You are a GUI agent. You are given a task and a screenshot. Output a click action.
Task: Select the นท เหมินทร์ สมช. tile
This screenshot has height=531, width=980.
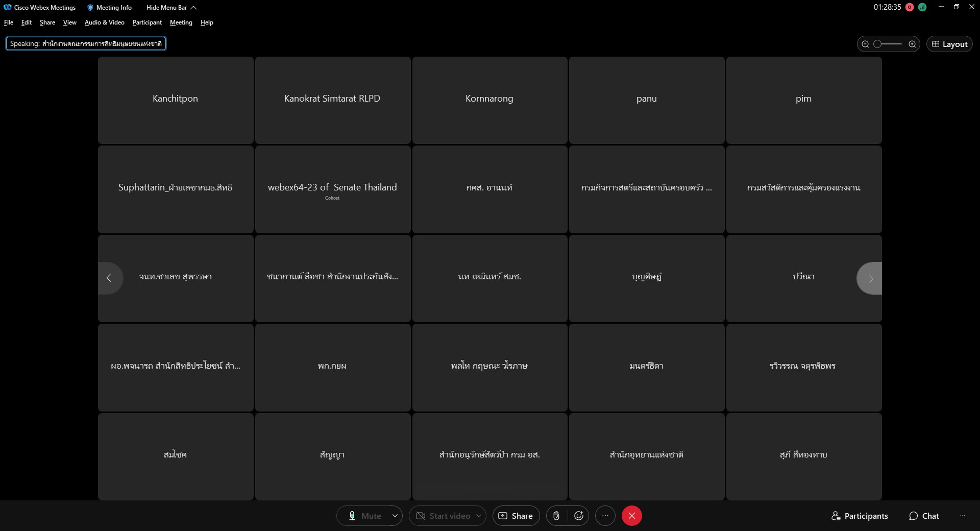click(x=490, y=278)
